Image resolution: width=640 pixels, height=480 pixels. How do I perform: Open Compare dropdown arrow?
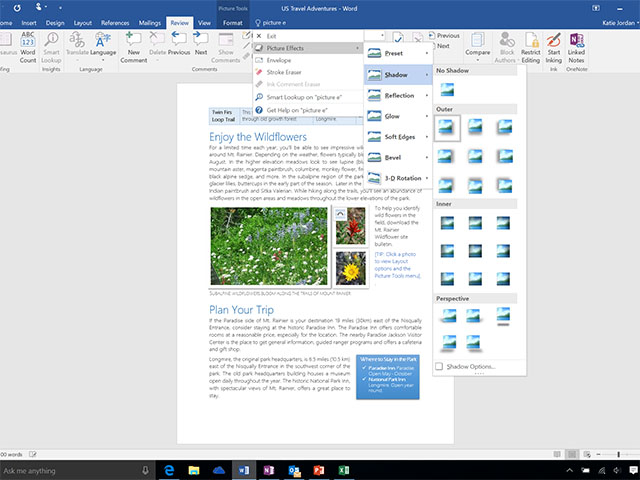(478, 60)
